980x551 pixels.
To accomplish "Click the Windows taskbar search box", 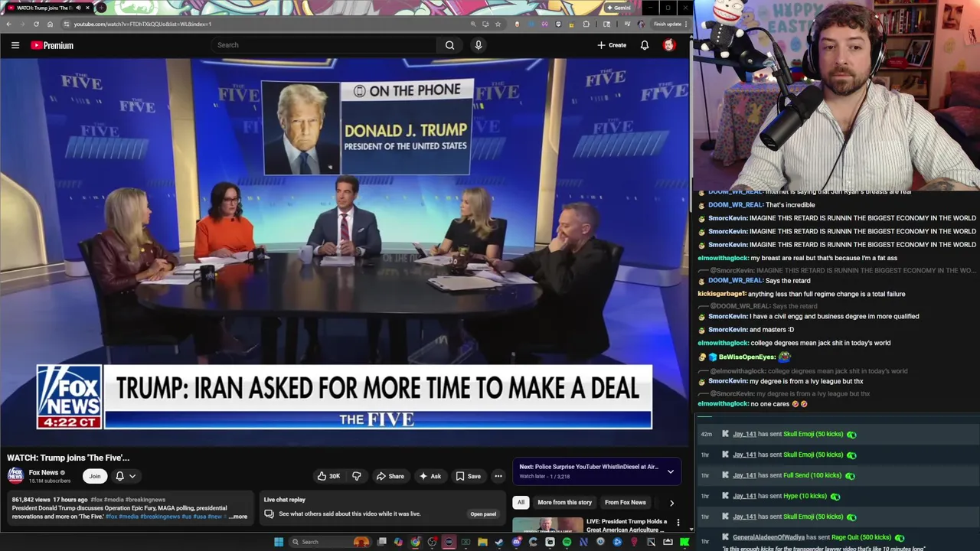I will click(329, 542).
